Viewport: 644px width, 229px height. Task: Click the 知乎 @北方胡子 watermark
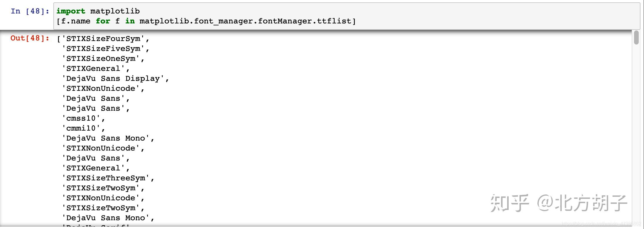(558, 203)
